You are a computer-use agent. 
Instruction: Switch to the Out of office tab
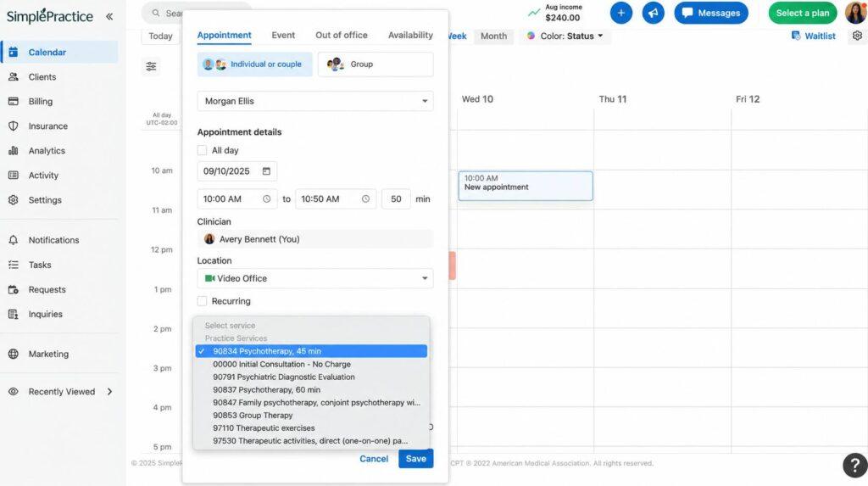point(342,35)
